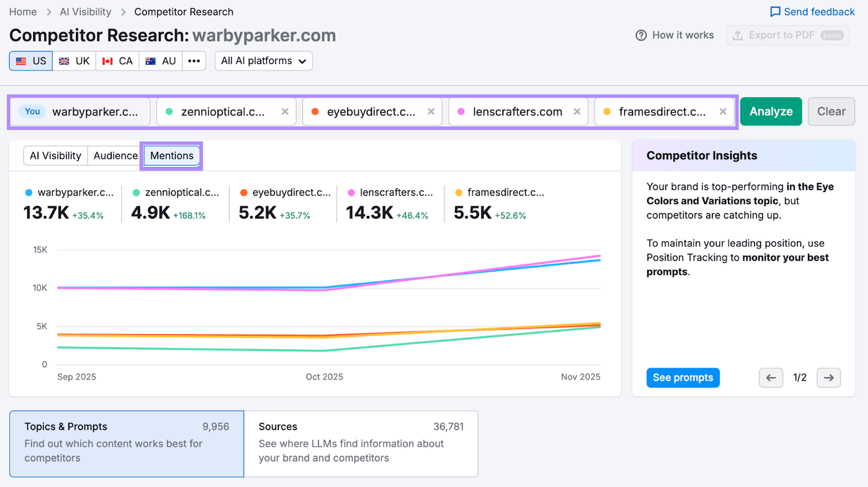This screenshot has height=487, width=868.
Task: Switch to the Audience tab
Action: point(115,156)
